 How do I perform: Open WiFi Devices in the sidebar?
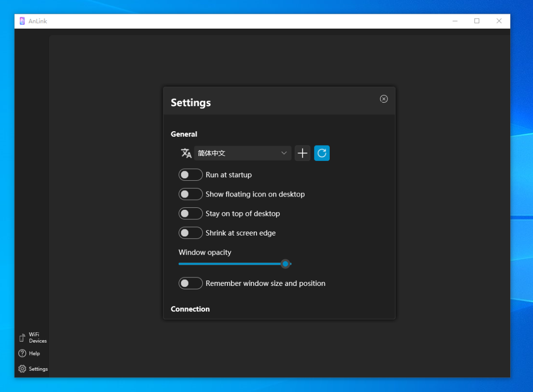pyautogui.click(x=33, y=338)
